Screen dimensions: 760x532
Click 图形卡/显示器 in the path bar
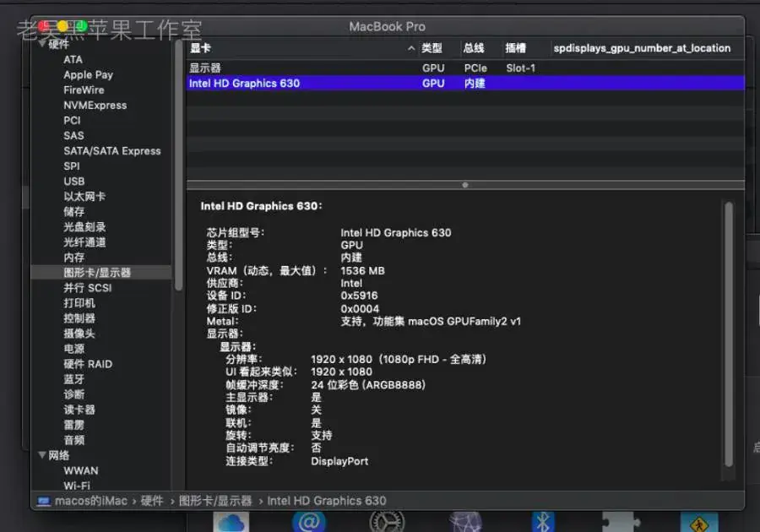[215, 501]
